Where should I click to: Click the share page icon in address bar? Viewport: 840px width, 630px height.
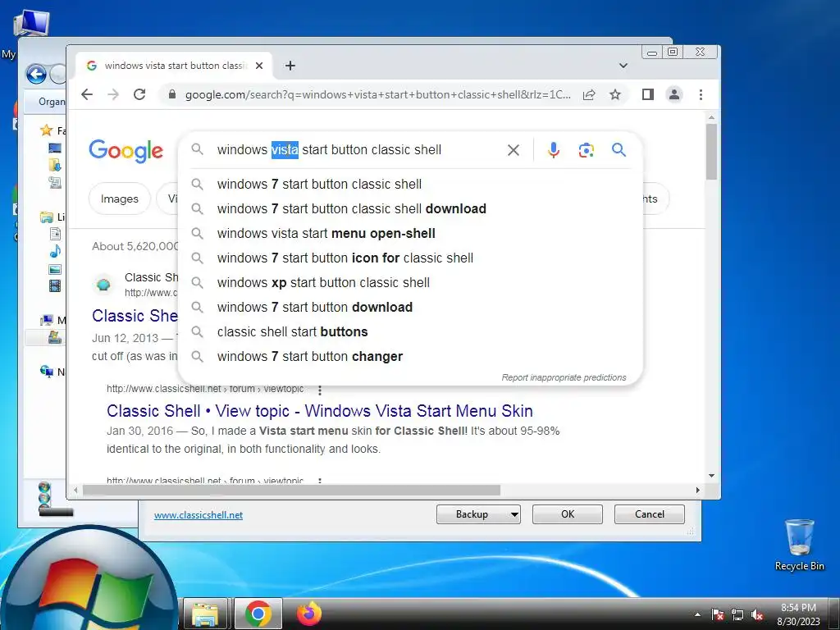pos(589,95)
